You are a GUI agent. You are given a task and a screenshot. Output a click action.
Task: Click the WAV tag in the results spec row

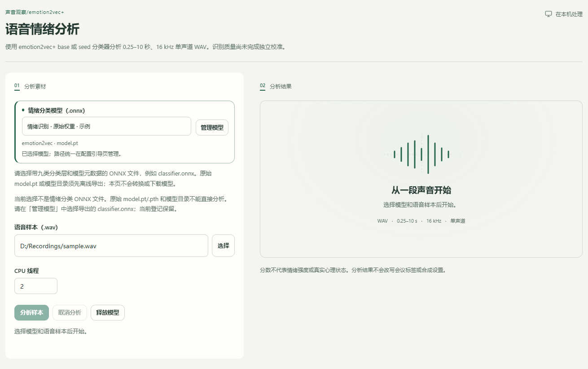tap(382, 221)
